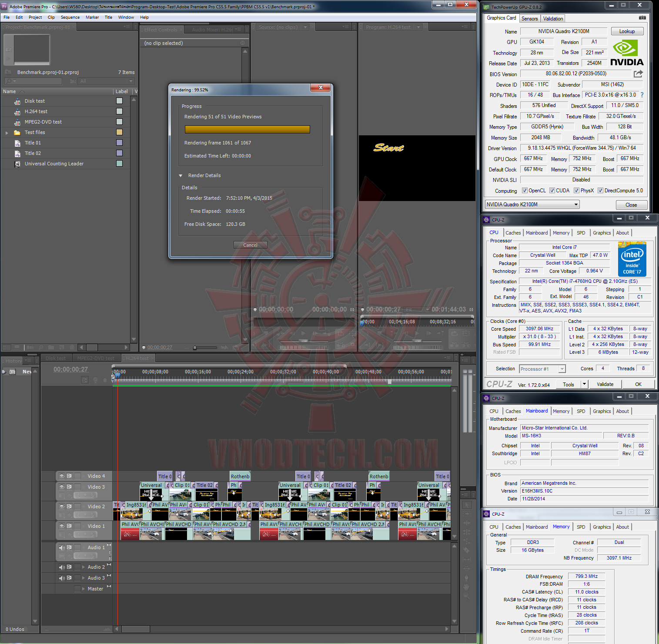This screenshot has height=644, width=659.
Task: Toggle sync lock on Audio 2 track
Action: pyautogui.click(x=69, y=567)
